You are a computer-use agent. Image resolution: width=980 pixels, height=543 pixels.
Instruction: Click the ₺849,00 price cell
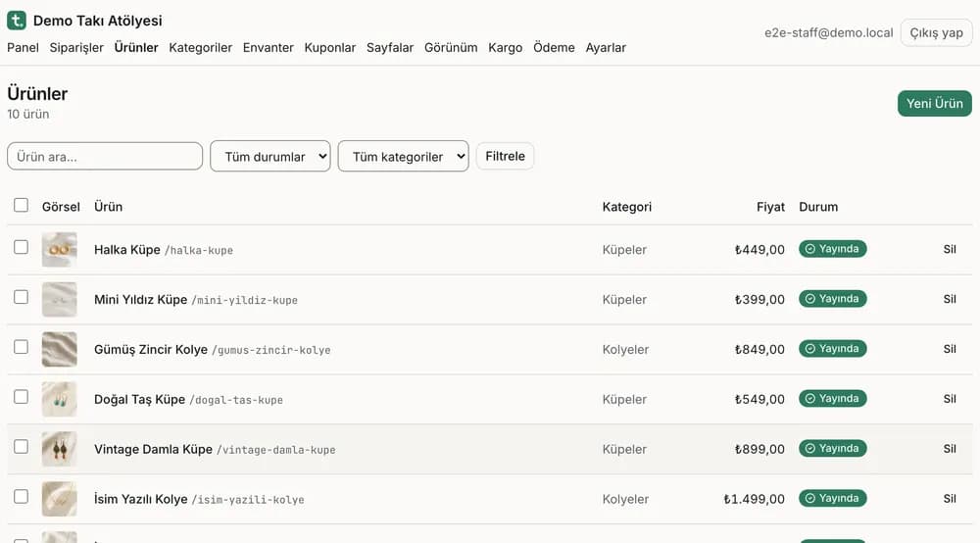click(759, 349)
